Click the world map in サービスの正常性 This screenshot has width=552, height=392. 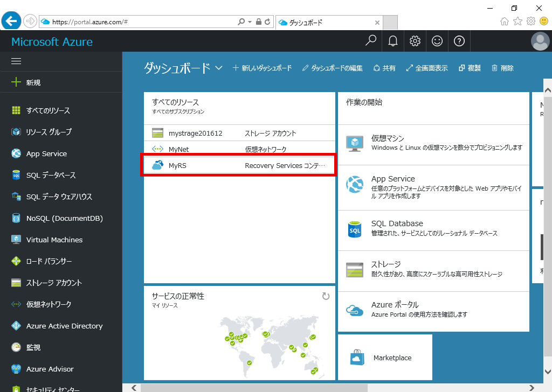[x=268, y=346]
